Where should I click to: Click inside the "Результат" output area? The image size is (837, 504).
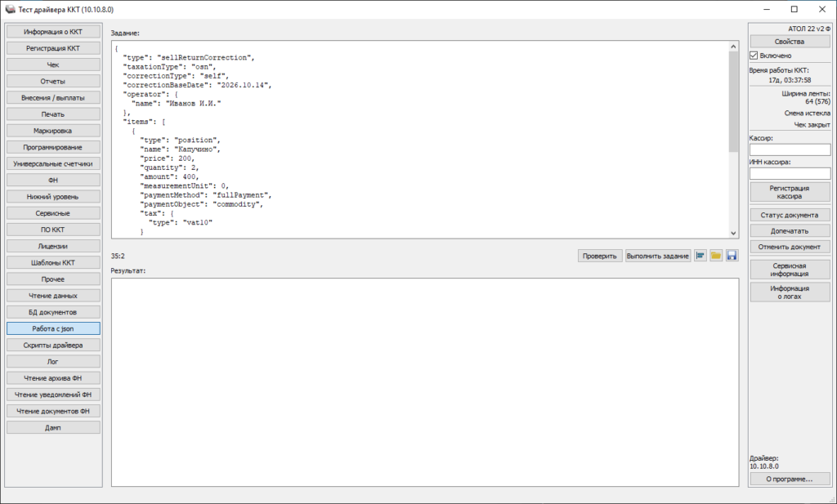click(x=425, y=381)
